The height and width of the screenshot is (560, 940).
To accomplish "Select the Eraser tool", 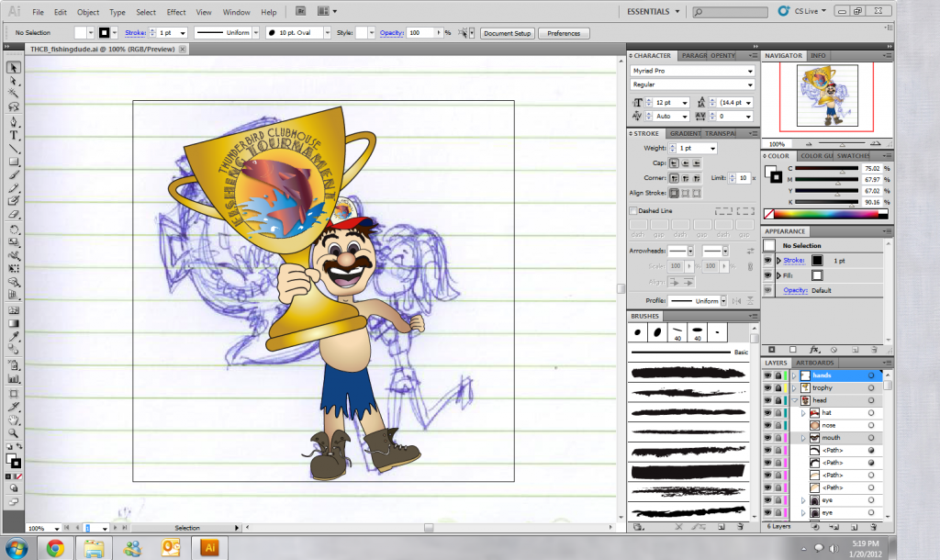I will pyautogui.click(x=13, y=215).
